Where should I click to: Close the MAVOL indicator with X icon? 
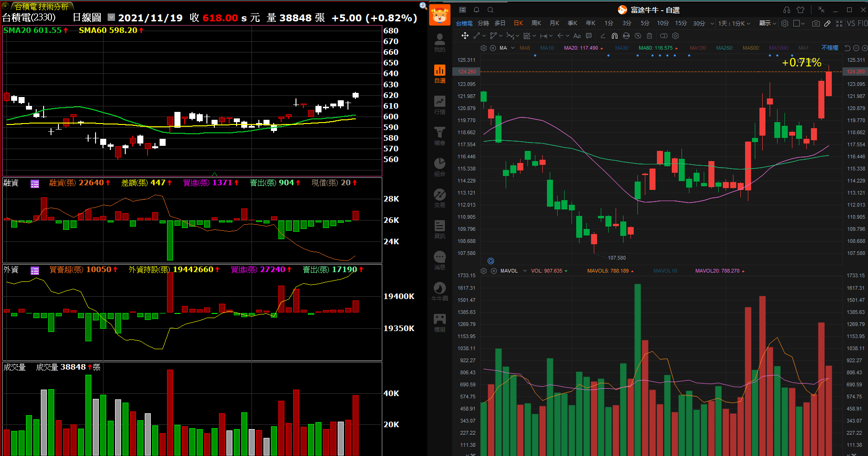(494, 271)
